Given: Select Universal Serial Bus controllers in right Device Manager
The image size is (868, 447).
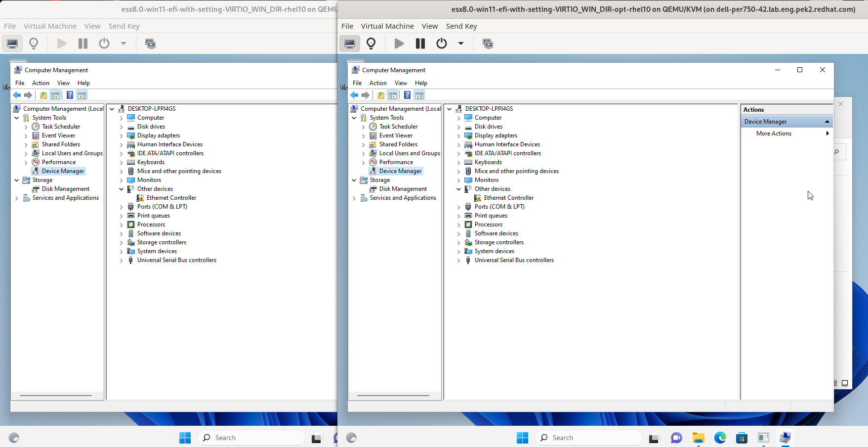Looking at the screenshot, I should (514, 260).
